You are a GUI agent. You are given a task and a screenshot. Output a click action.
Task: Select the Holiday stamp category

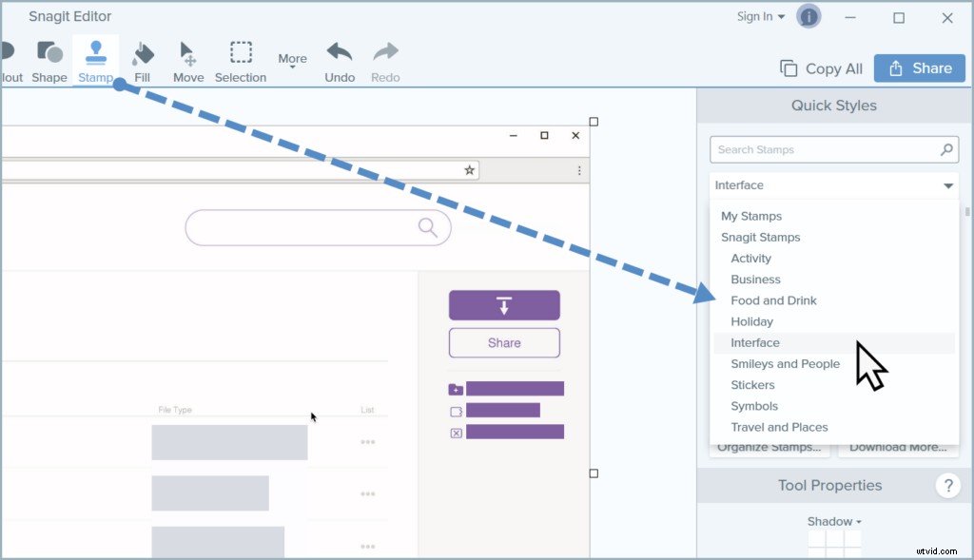tap(751, 321)
